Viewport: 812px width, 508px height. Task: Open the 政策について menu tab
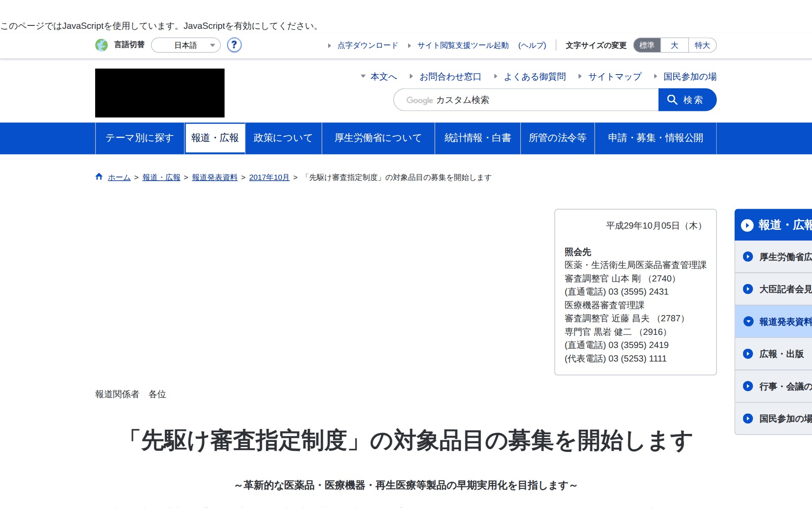click(x=283, y=138)
